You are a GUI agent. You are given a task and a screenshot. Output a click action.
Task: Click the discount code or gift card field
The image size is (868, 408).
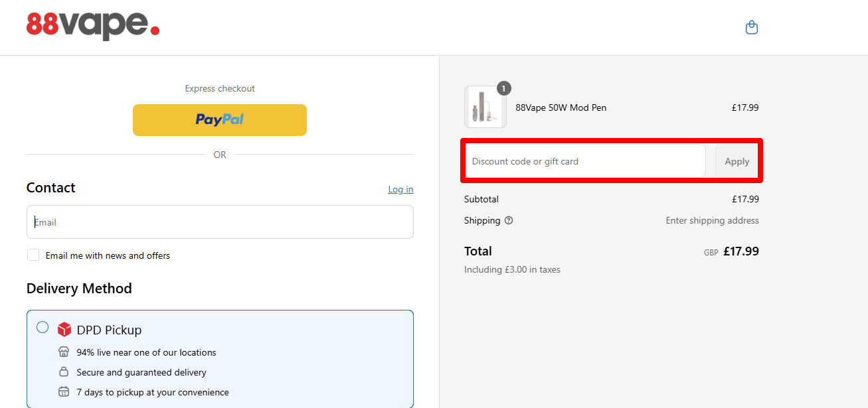point(585,161)
